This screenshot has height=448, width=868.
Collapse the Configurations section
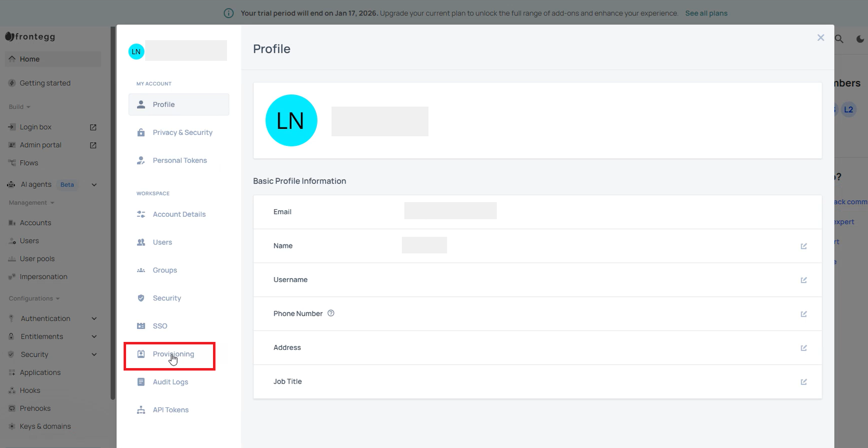click(x=34, y=299)
